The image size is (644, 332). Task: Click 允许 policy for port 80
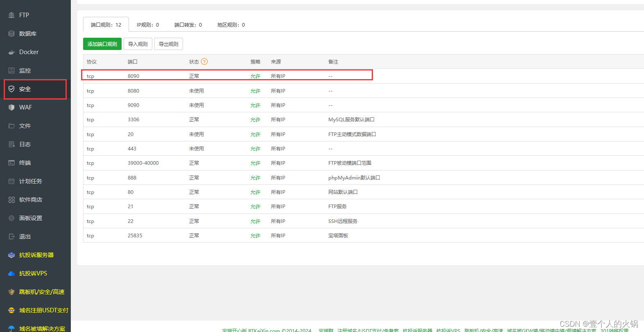point(255,192)
